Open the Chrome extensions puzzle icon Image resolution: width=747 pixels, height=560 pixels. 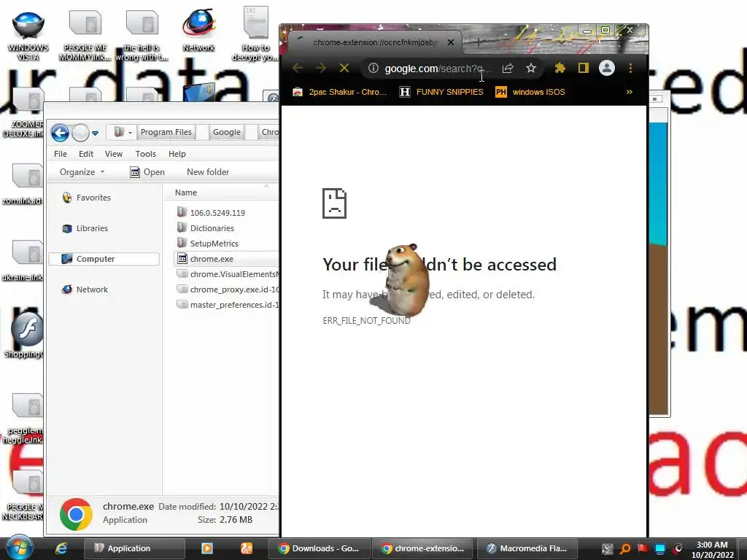[560, 68]
